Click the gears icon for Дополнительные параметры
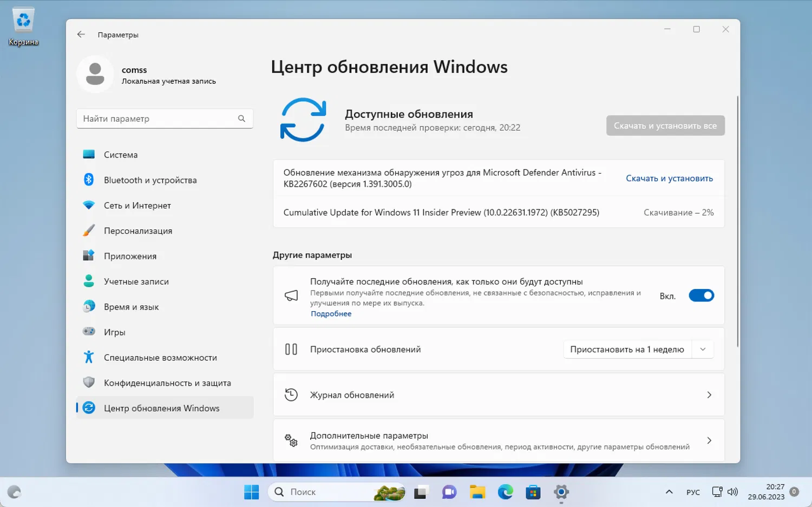This screenshot has width=812, height=507. (x=291, y=440)
